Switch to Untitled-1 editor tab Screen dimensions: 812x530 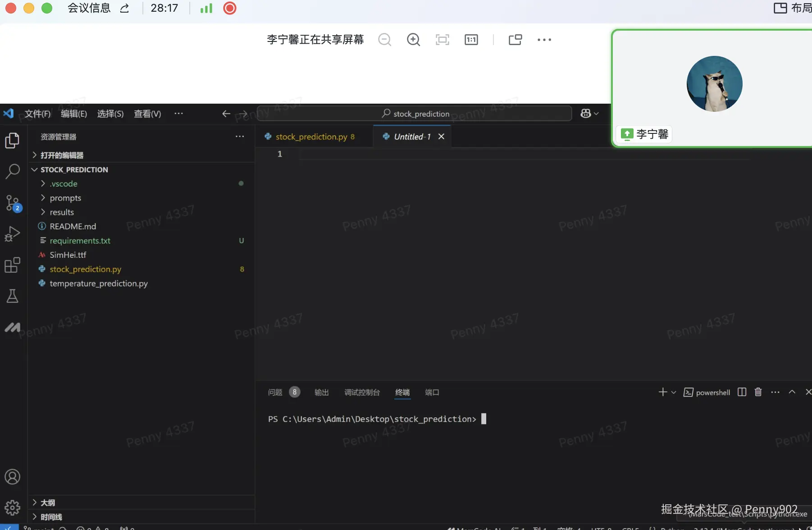point(412,137)
